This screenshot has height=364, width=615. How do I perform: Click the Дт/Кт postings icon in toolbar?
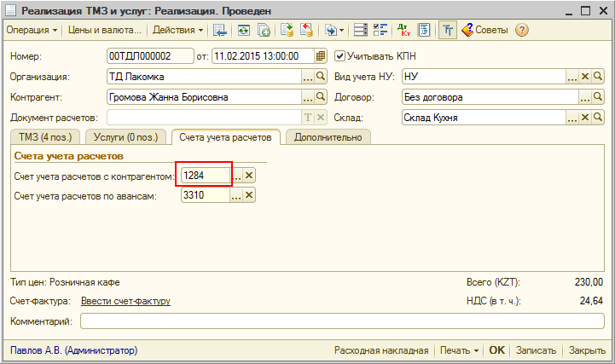pyautogui.click(x=403, y=30)
